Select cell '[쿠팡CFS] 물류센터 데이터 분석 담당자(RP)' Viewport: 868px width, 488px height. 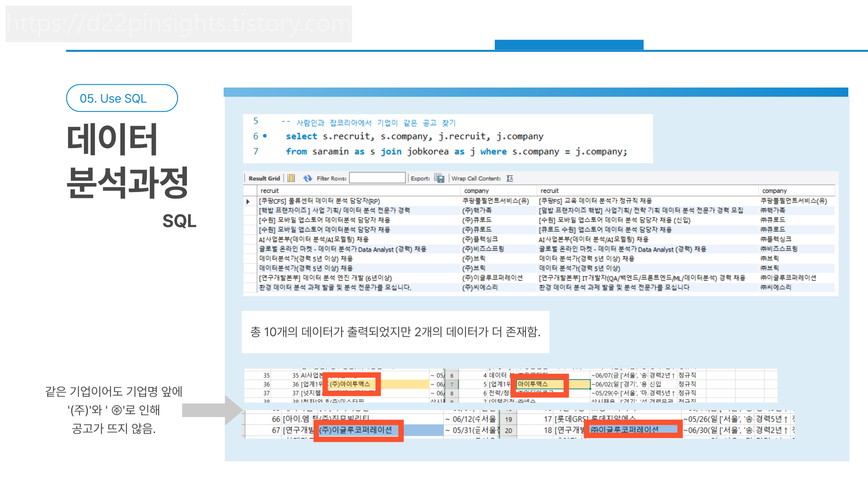[x=319, y=201]
